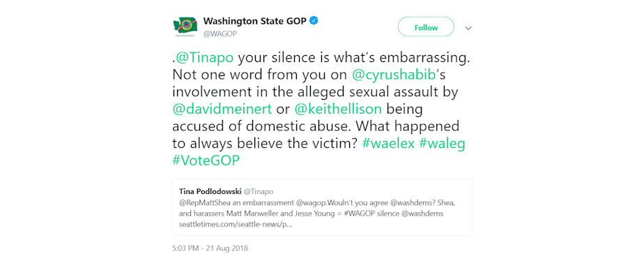This screenshot has width=644, height=256.
Task: Click the @Tinapo handle in quoted tweet
Action: (259, 192)
